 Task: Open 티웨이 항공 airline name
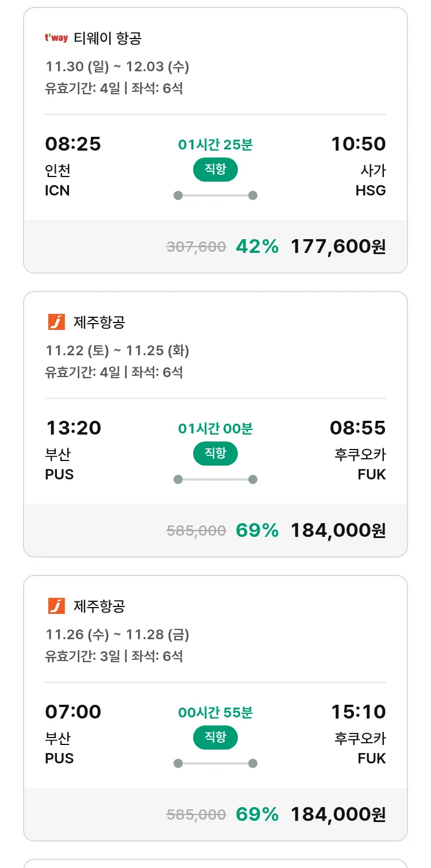(107, 39)
